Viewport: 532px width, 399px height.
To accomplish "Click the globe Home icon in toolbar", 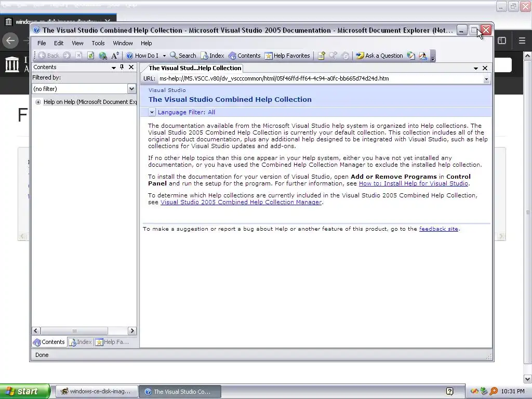I will pyautogui.click(x=102, y=56).
